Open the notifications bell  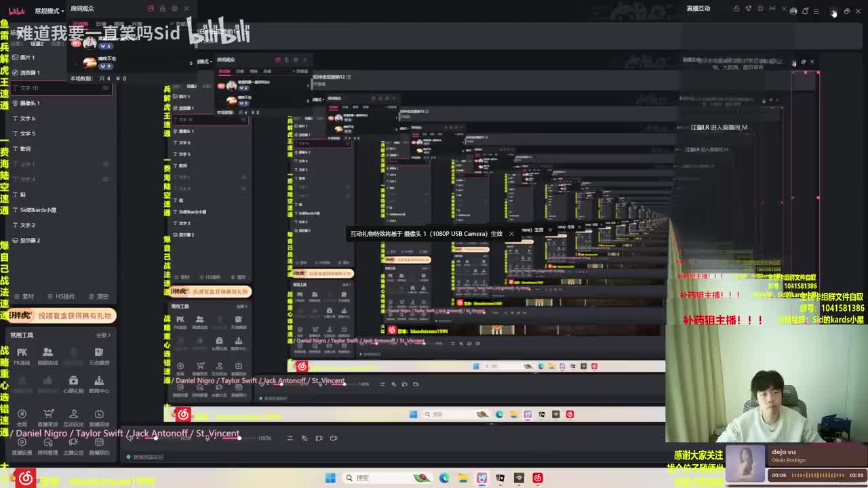[x=805, y=11]
